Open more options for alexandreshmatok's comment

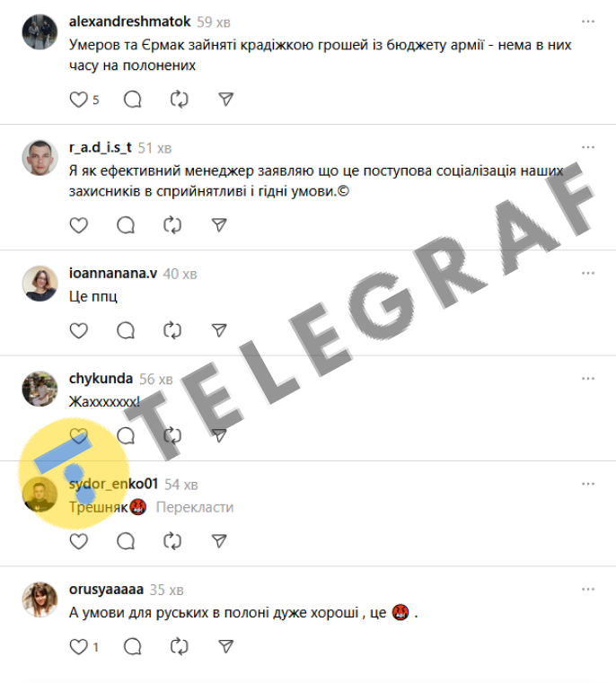[588, 22]
